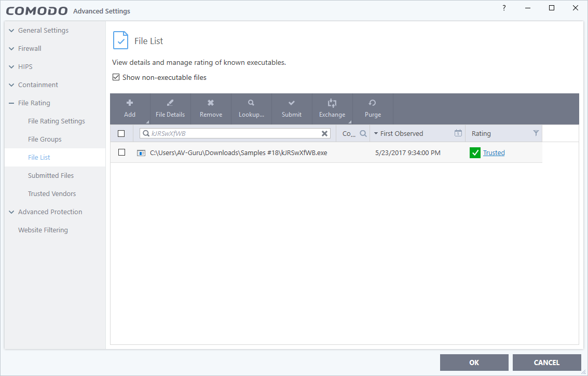588x376 pixels.
Task: Expand the Firewall section
Action: pyautogui.click(x=11, y=48)
